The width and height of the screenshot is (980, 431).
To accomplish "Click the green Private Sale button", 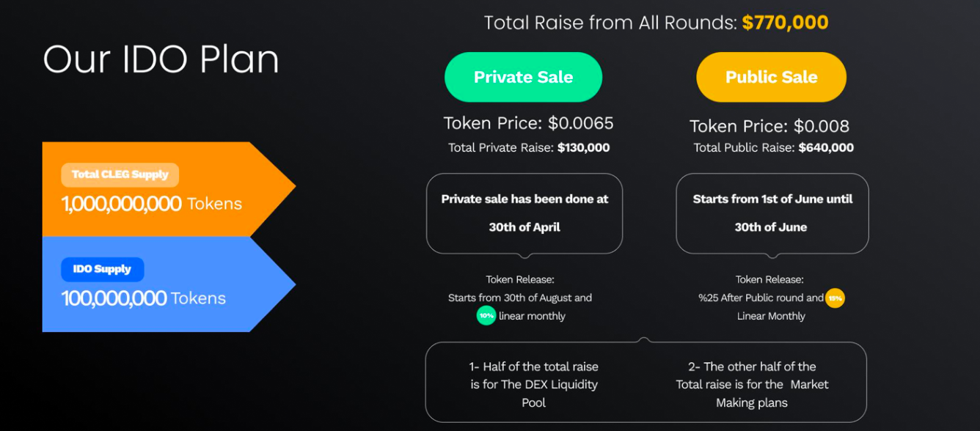I will point(523,77).
